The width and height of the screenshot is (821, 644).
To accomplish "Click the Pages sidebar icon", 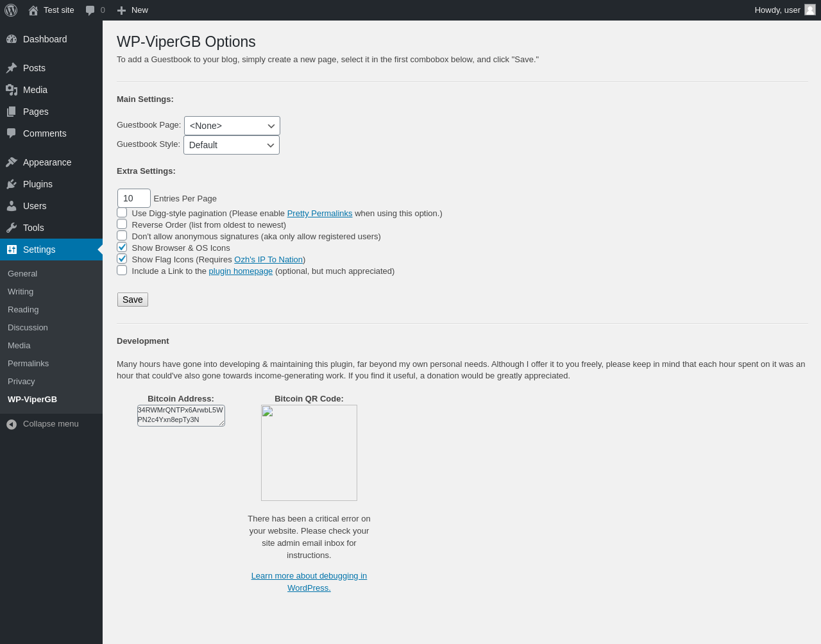I will point(12,112).
